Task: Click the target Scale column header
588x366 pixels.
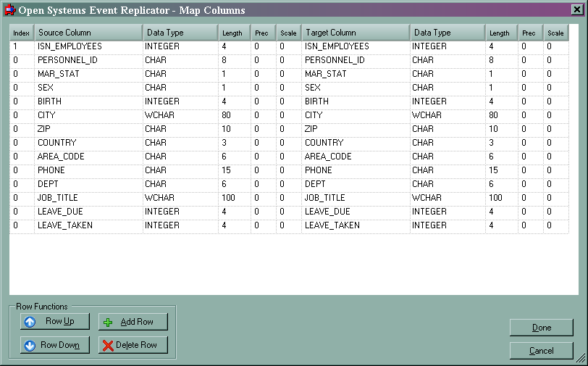Action: (556, 33)
